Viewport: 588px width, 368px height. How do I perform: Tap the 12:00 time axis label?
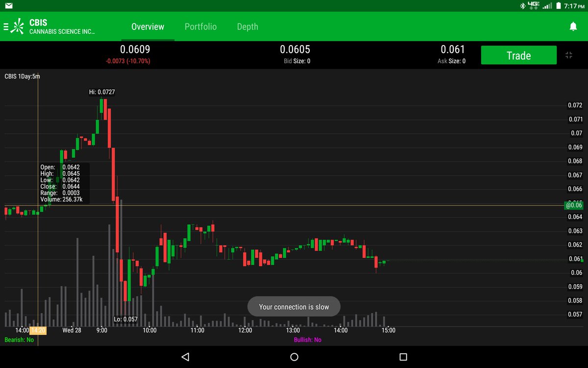point(245,330)
